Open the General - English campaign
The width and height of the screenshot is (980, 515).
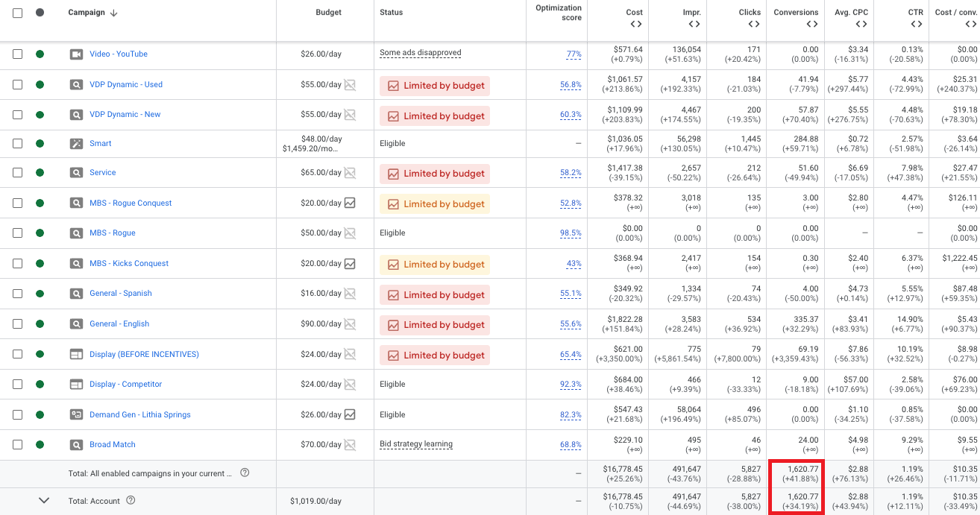[119, 323]
